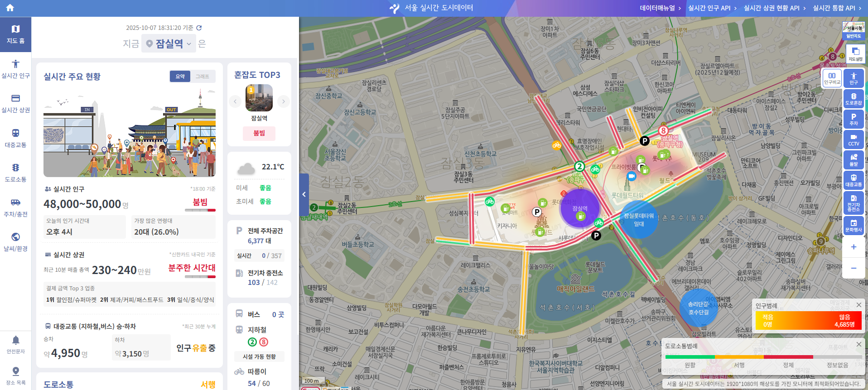Close the 인구범례 legend
Viewport: 868px width, 390px height.
coord(858,305)
